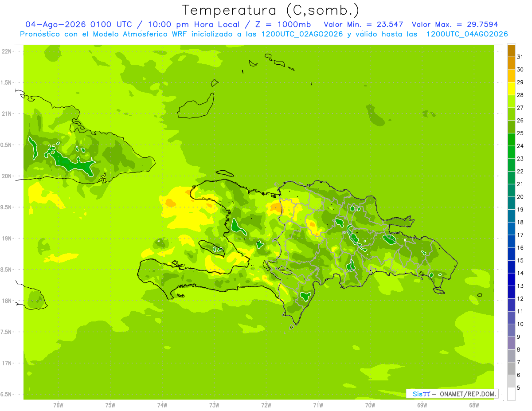Select the date text "04-Ago-2026 0100 UTC"

(78, 24)
